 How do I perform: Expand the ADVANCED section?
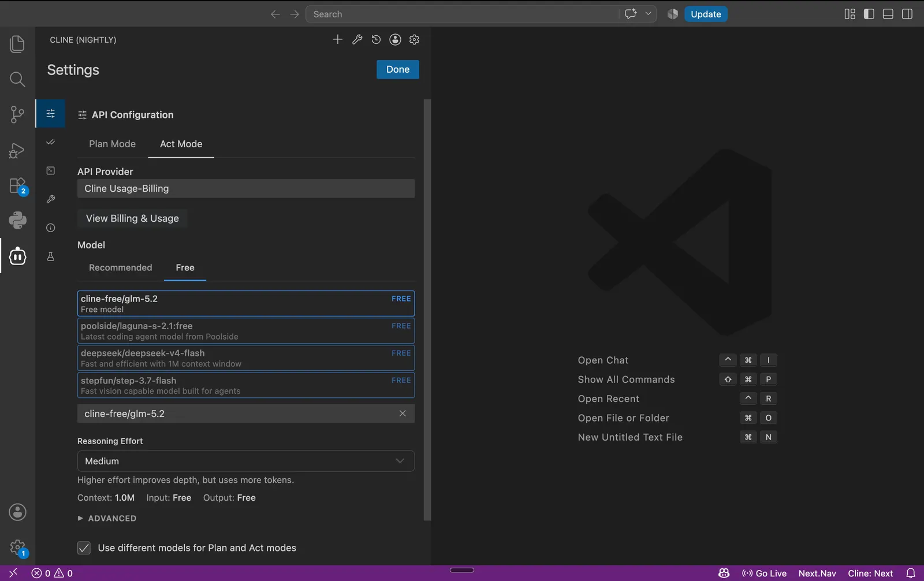(107, 518)
